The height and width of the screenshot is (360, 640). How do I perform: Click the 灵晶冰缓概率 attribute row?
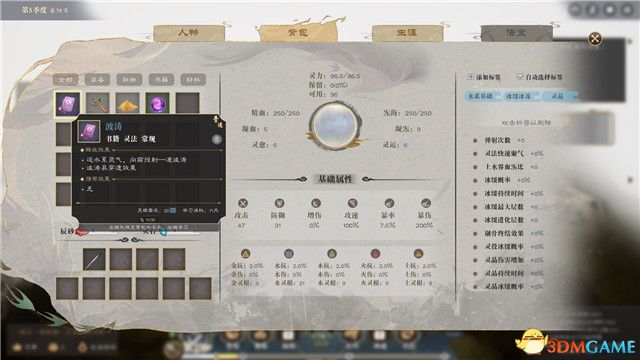(508, 287)
